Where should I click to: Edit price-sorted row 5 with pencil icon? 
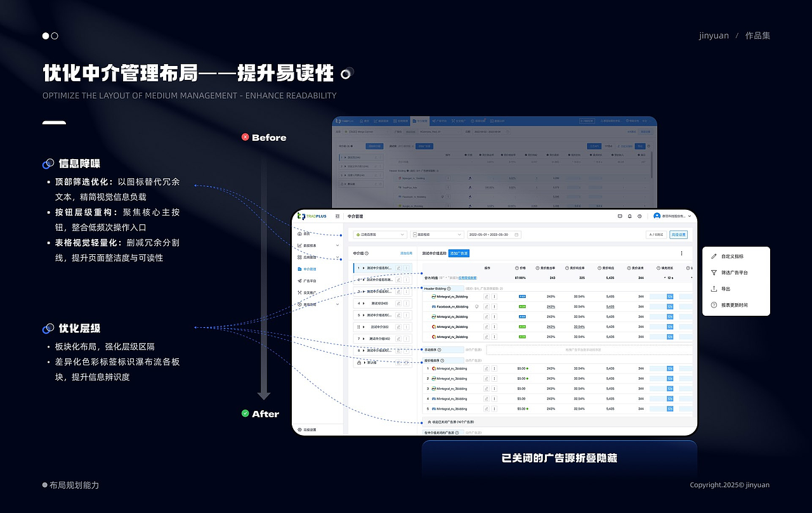(x=487, y=409)
